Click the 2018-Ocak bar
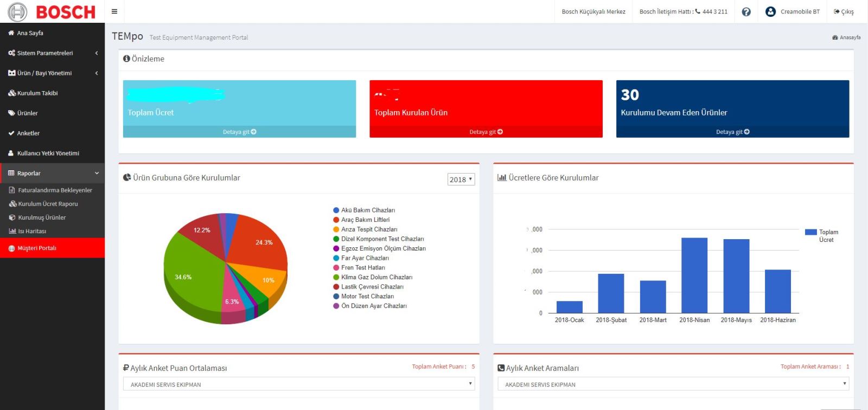868x410 pixels. 570,307
